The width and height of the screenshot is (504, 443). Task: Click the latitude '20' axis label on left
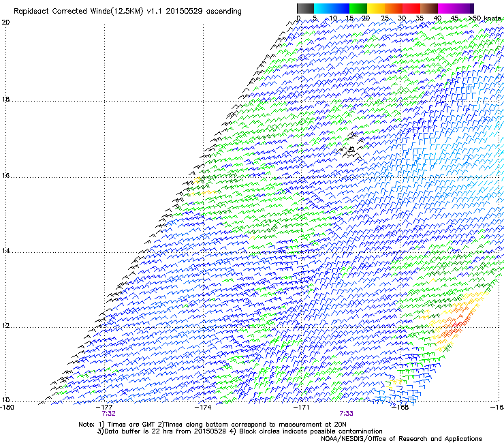(x=5, y=22)
